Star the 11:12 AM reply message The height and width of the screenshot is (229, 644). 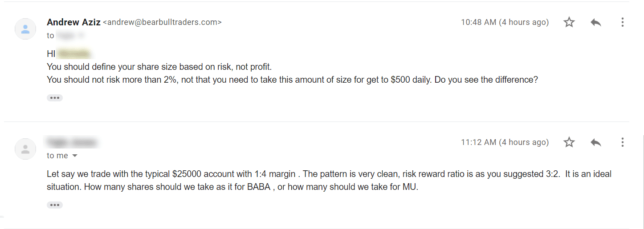pos(569,142)
